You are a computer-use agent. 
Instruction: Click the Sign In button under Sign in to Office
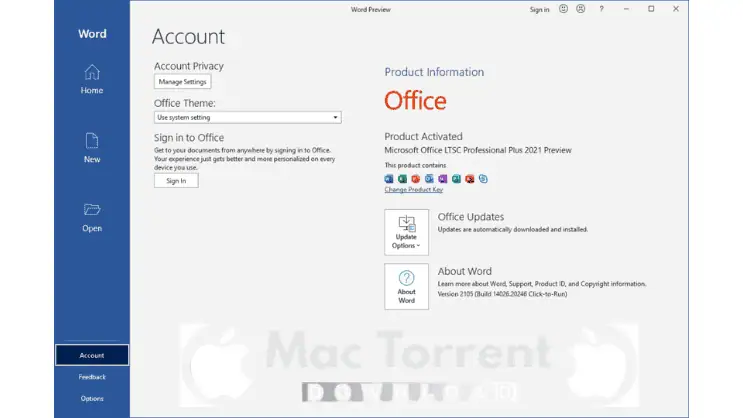pyautogui.click(x=176, y=181)
